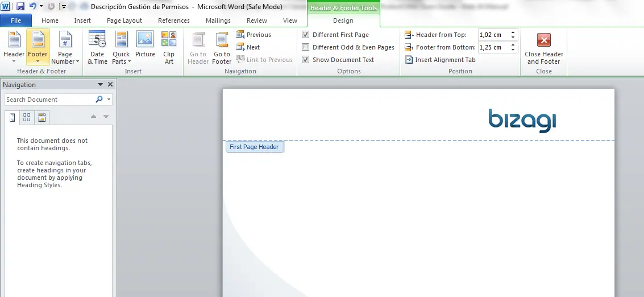Screen dimensions: 644x297
Task: Open Customize Quick Access Toolbar dropdown
Action: click(x=64, y=7)
